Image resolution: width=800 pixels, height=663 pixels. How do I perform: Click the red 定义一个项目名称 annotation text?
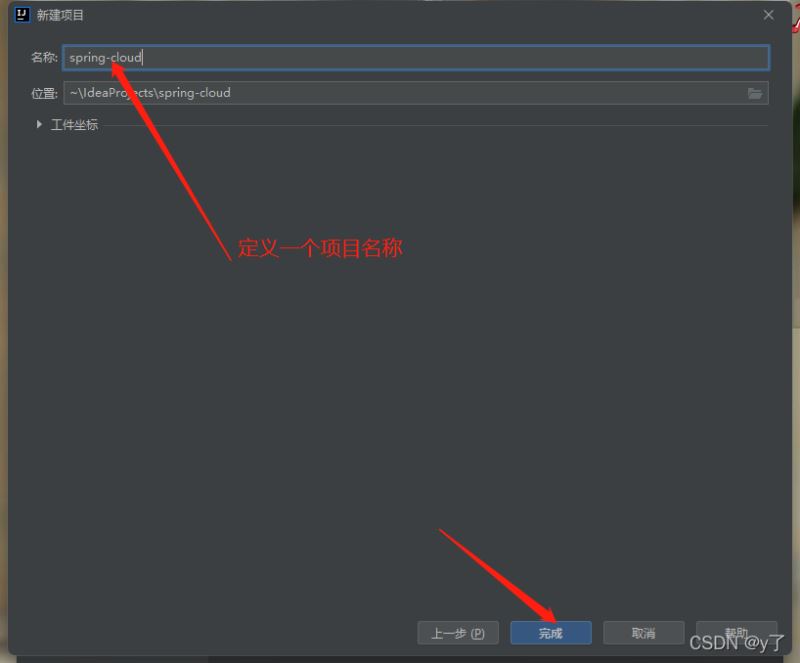tap(320, 249)
